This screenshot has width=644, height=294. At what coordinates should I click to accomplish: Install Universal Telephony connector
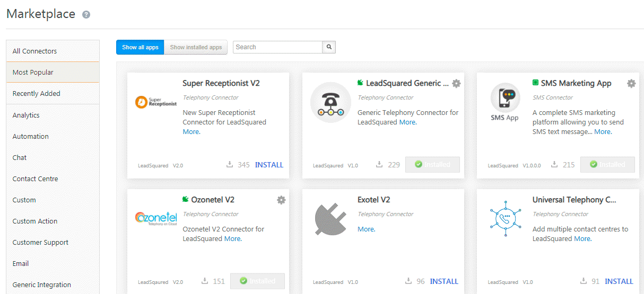pyautogui.click(x=619, y=281)
